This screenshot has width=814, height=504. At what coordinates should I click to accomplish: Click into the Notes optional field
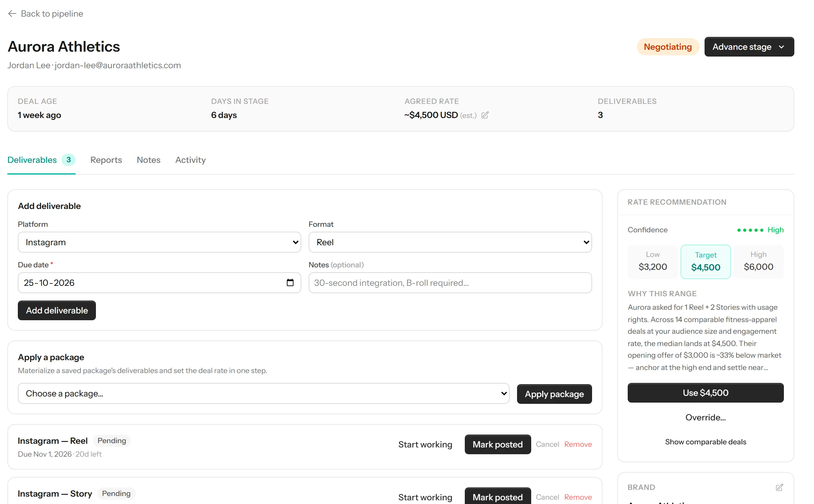(450, 283)
